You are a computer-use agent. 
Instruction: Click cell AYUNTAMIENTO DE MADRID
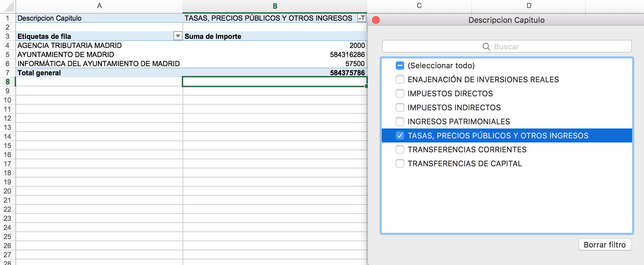pos(99,55)
